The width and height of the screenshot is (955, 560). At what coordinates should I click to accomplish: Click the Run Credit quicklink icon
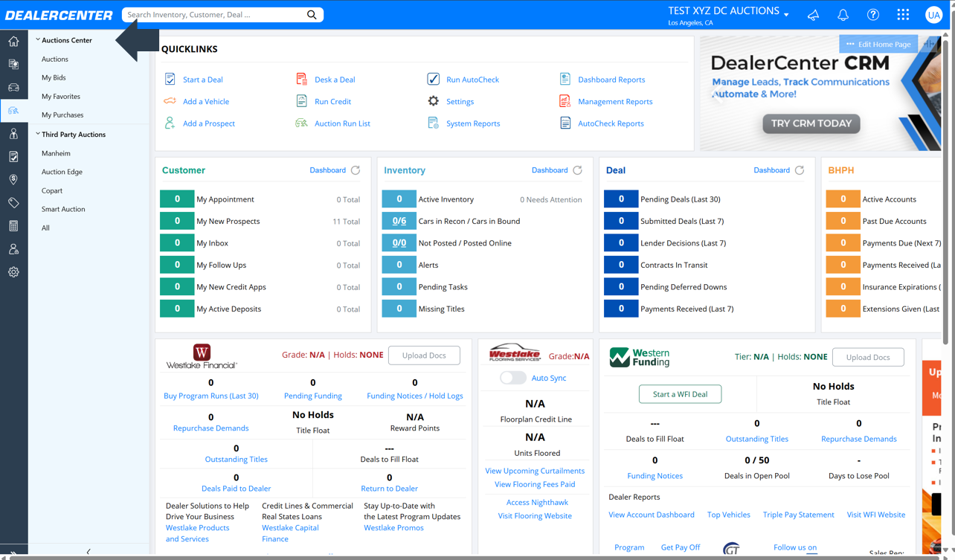click(x=301, y=101)
